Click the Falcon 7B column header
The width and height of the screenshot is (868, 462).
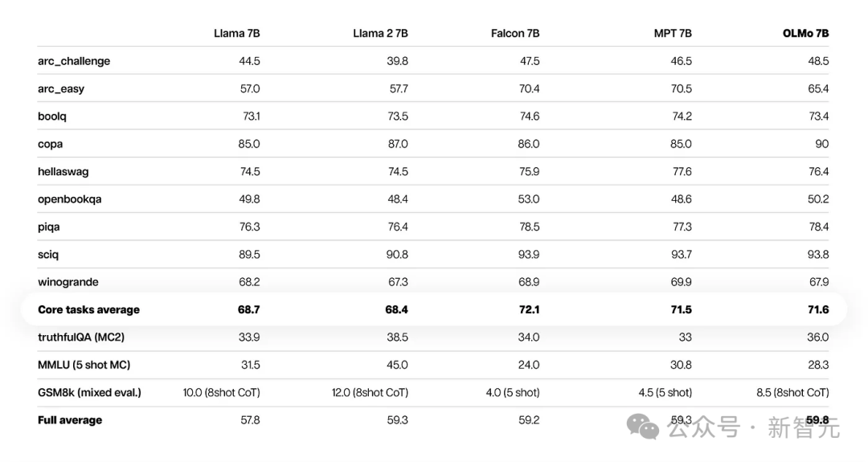click(x=515, y=34)
